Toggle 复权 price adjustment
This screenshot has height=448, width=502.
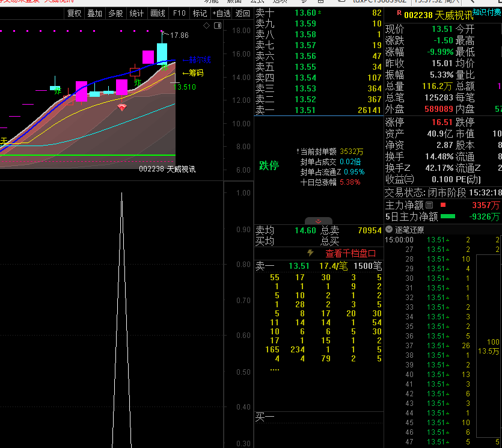click(x=74, y=13)
